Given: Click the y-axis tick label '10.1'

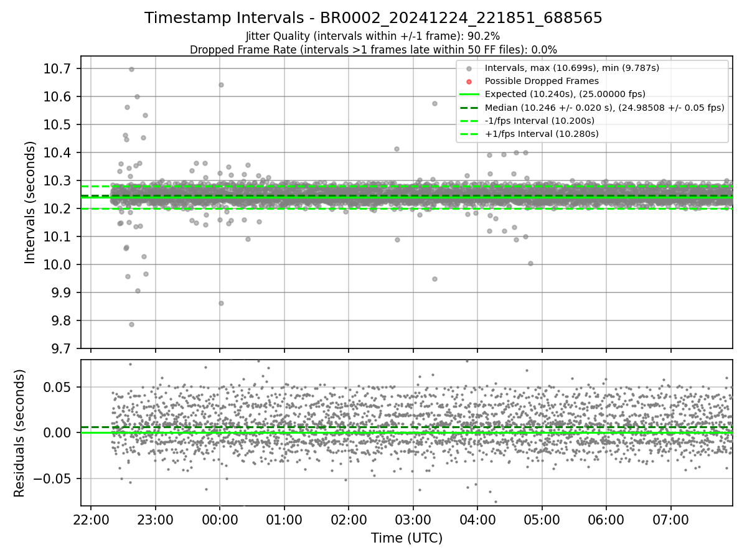Looking at the screenshot, I should [57, 236].
